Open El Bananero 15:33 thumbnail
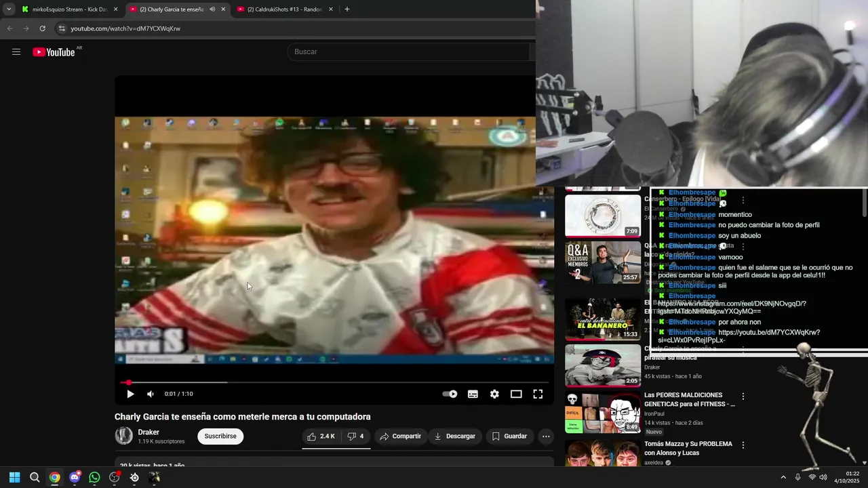The width and height of the screenshot is (868, 488). (603, 319)
